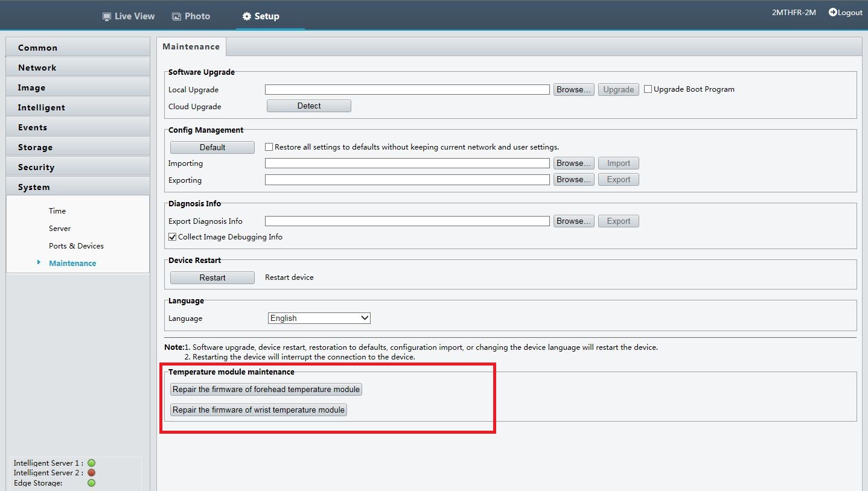Switch to Photo tab

pyautogui.click(x=191, y=16)
